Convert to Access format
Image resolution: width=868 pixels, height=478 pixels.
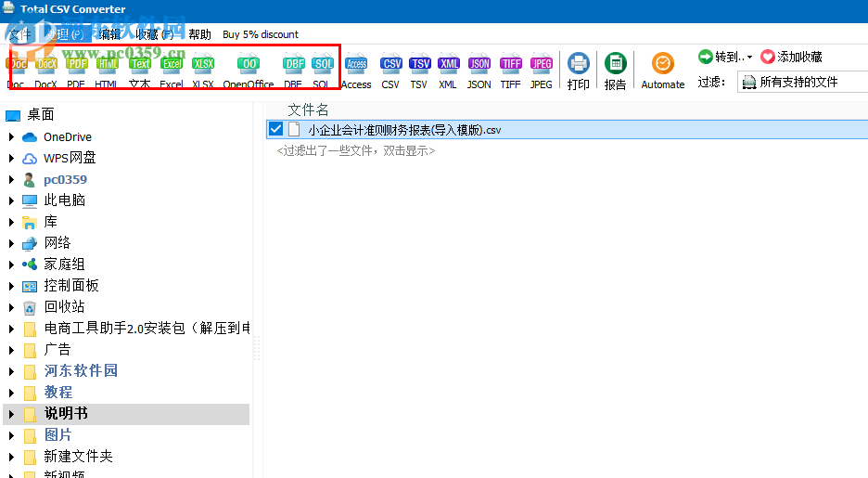tap(356, 71)
